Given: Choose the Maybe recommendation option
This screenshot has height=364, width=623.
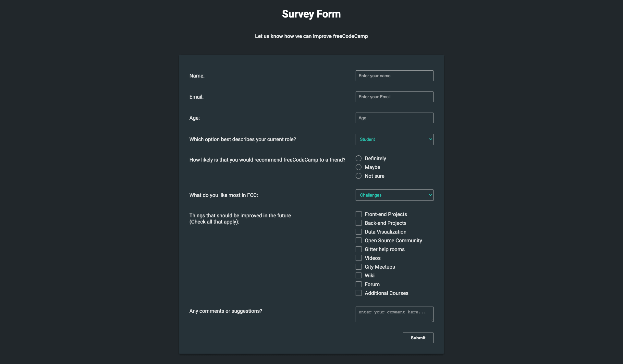Looking at the screenshot, I should pyautogui.click(x=359, y=167).
